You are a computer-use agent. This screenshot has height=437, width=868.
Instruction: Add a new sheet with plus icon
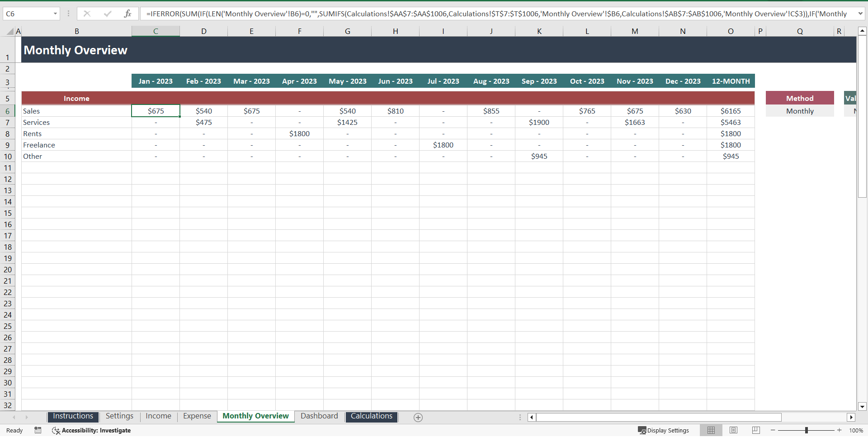tap(418, 418)
